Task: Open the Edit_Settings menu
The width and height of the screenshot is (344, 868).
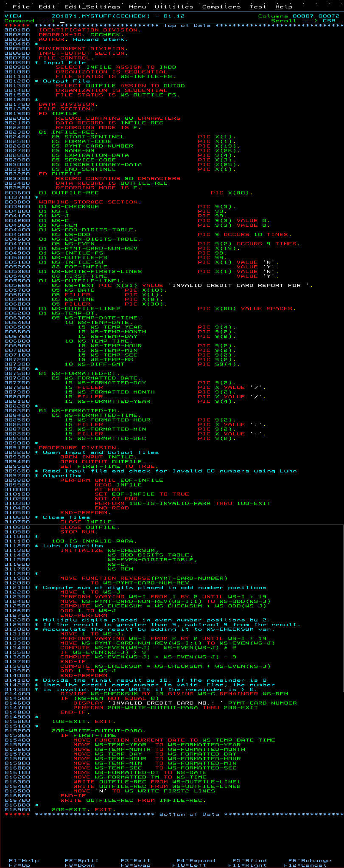Action: [92, 7]
